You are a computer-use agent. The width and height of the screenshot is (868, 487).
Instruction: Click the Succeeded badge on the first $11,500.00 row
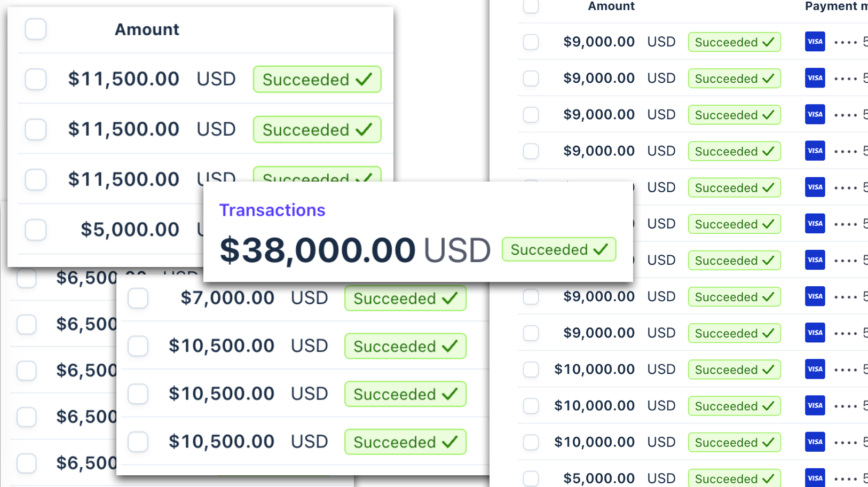[317, 79]
